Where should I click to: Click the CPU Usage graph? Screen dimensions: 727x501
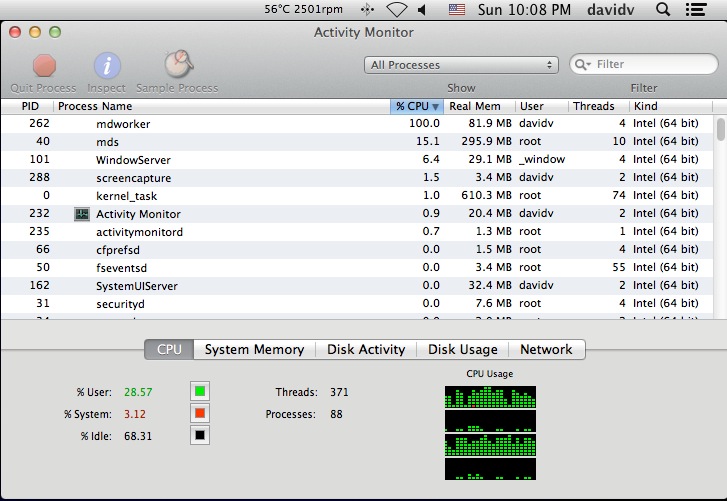coord(490,433)
